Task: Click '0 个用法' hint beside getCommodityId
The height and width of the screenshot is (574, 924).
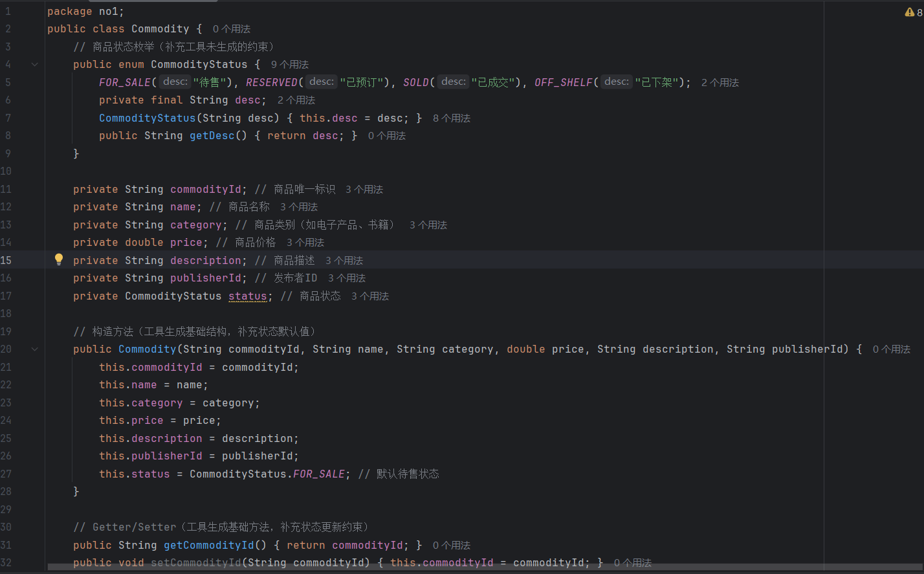Action: (x=452, y=546)
